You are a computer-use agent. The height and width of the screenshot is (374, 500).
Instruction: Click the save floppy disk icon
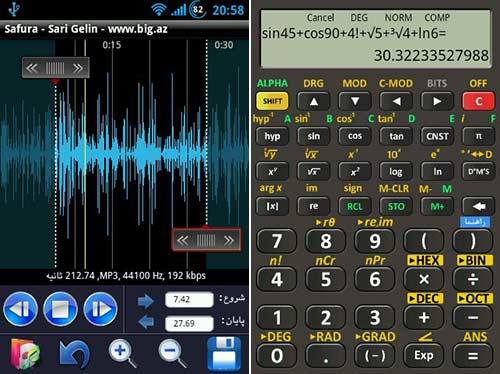pos(224,354)
